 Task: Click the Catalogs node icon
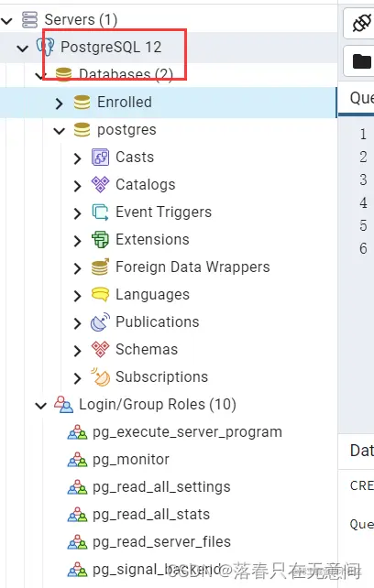tap(100, 184)
